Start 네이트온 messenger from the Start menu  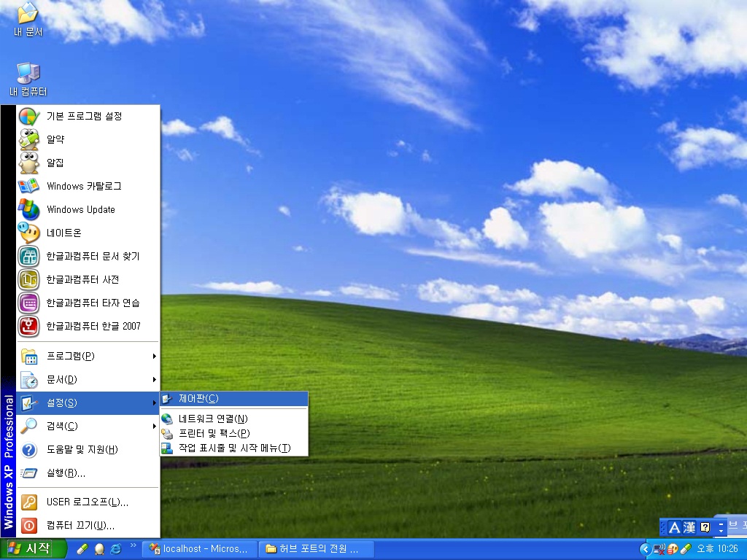tap(88, 233)
